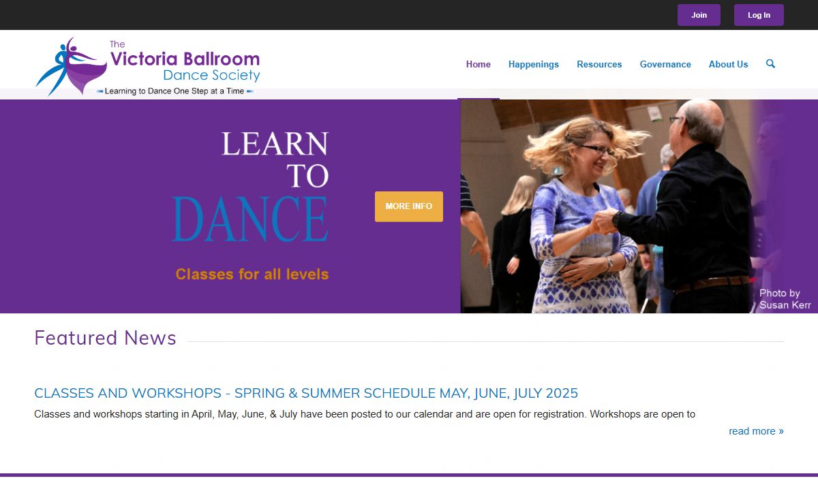Click the Log In button

pyautogui.click(x=759, y=15)
